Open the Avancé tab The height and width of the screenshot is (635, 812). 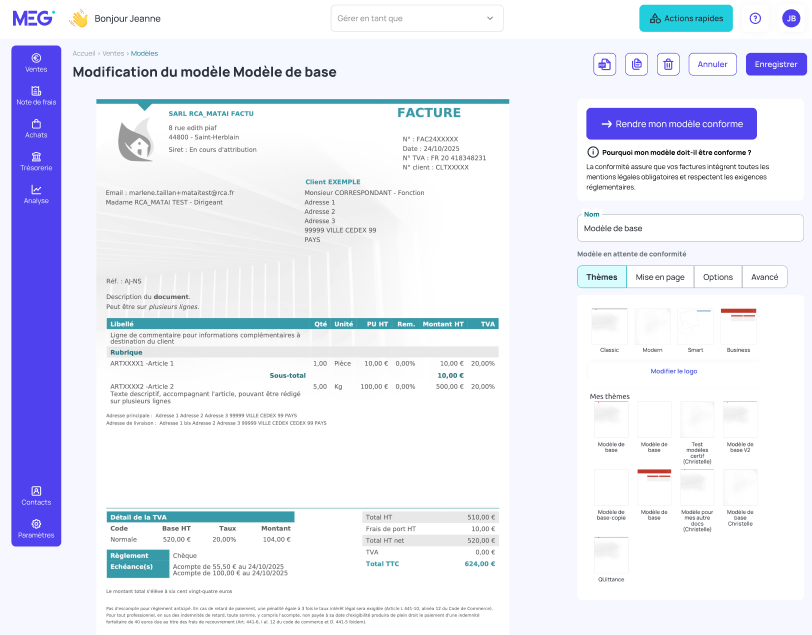point(764,277)
